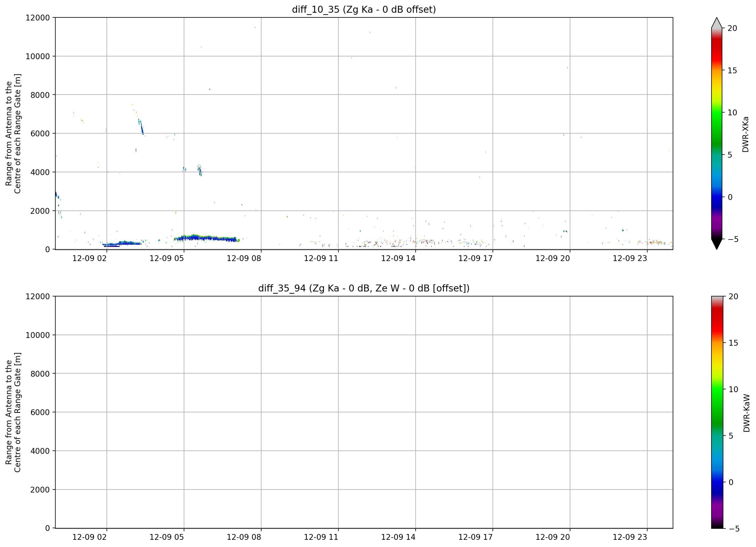Image resolution: width=756 pixels, height=547 pixels.
Task: Select "12-09 17" tick label under the top plot
Action: pyautogui.click(x=475, y=259)
